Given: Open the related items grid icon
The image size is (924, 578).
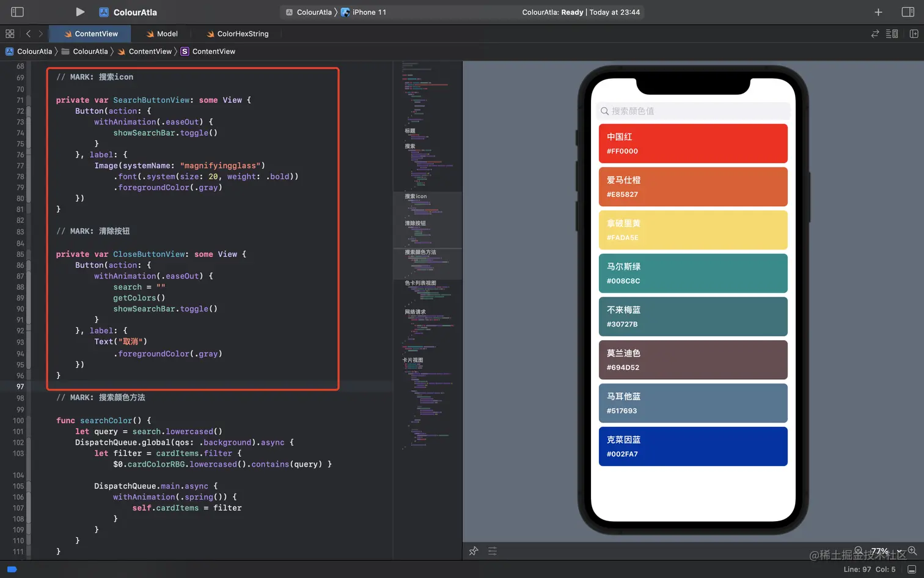Looking at the screenshot, I should 10,34.
